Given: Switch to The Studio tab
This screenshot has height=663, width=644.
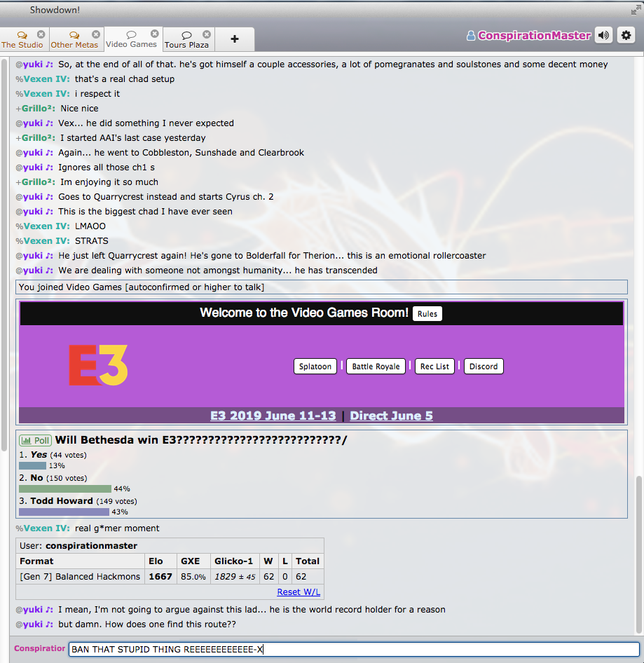Looking at the screenshot, I should (22, 39).
